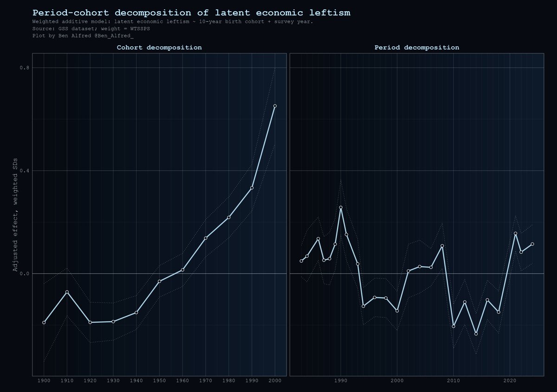Click the 1930 x-axis label in cohort panel
The image size is (557, 392).
pyautogui.click(x=113, y=380)
